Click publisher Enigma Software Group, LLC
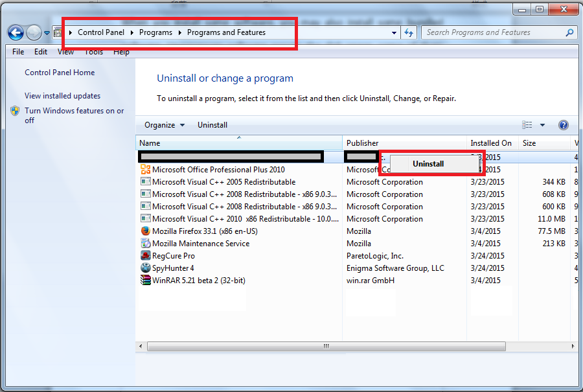This screenshot has width=583, height=392. (395, 268)
